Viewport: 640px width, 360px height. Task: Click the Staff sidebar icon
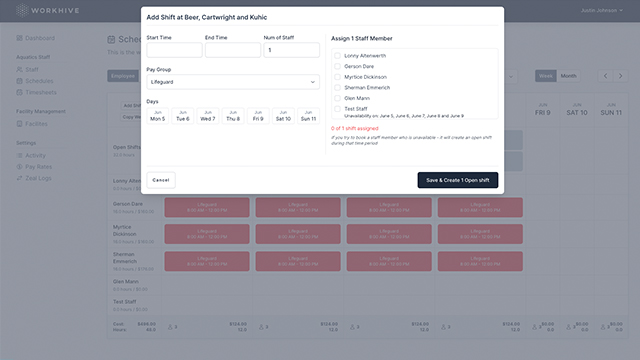19,69
